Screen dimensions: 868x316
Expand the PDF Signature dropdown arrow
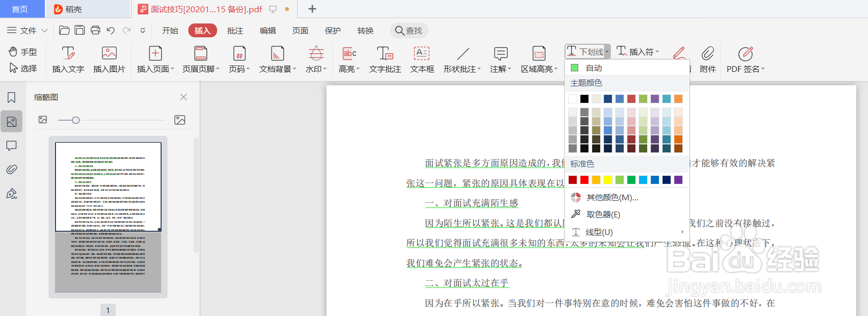click(763, 69)
